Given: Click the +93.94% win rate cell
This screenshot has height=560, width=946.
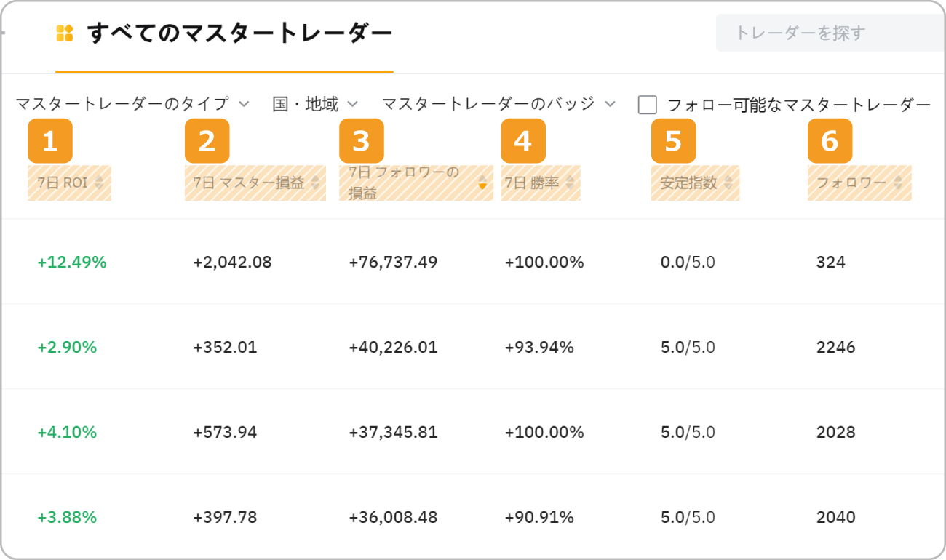Looking at the screenshot, I should click(539, 347).
